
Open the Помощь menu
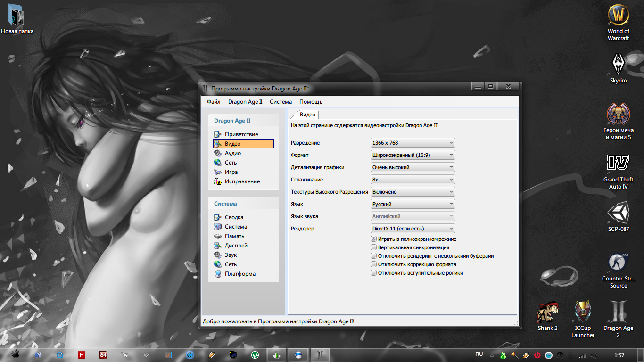point(311,102)
